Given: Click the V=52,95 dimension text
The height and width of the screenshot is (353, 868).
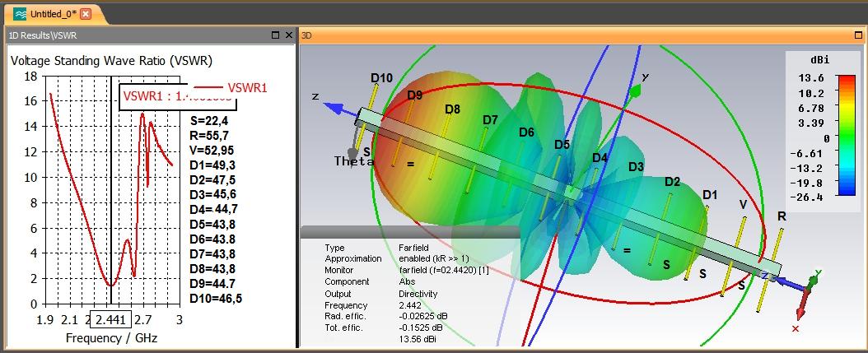Looking at the screenshot, I should (212, 150).
